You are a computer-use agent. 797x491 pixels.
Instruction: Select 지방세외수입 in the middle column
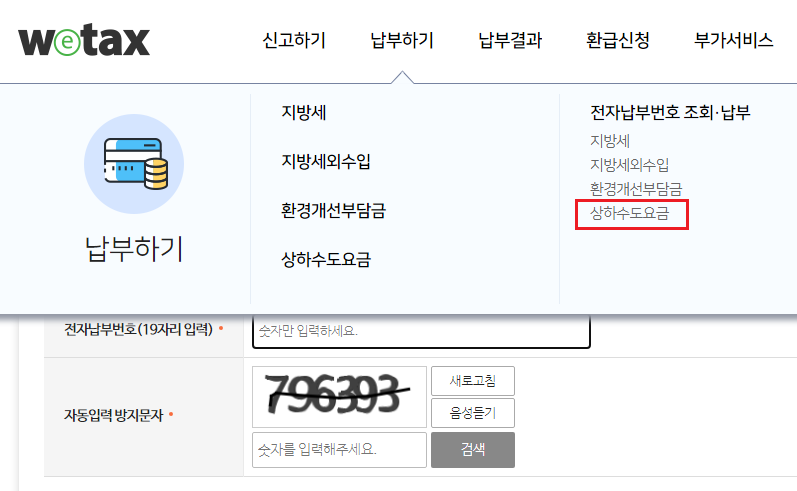coord(326,162)
